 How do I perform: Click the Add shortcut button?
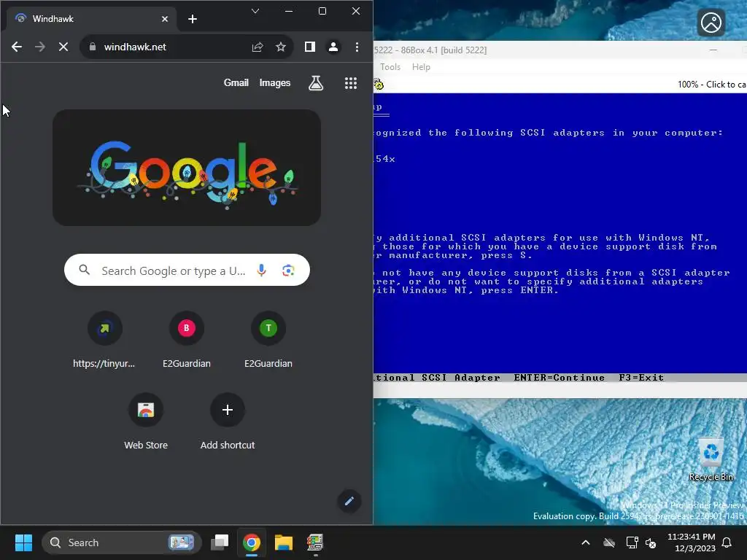point(228,422)
